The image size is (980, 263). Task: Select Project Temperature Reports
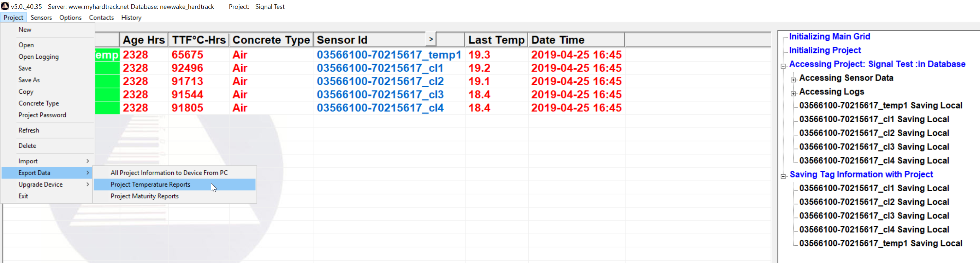[x=174, y=185]
